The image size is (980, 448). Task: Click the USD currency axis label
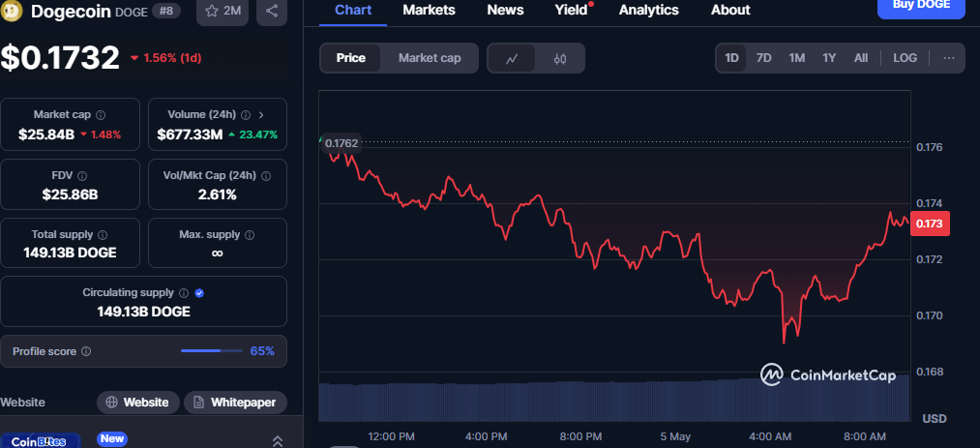pos(935,418)
